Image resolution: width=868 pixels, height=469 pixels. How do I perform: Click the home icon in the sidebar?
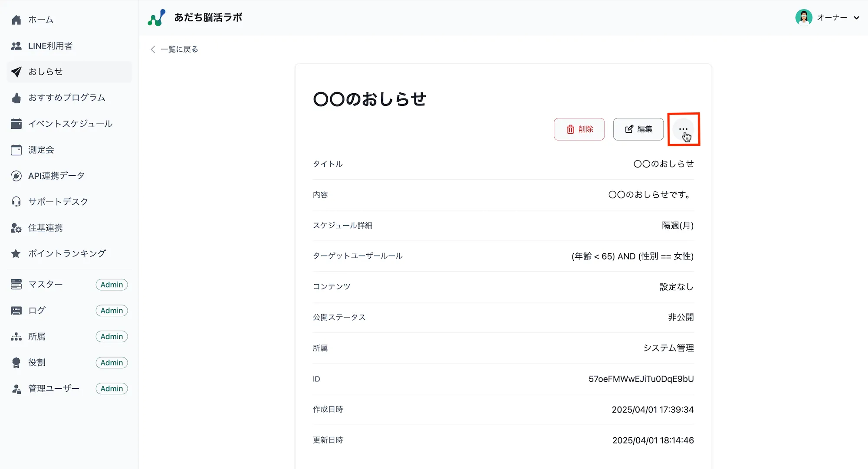click(x=16, y=20)
